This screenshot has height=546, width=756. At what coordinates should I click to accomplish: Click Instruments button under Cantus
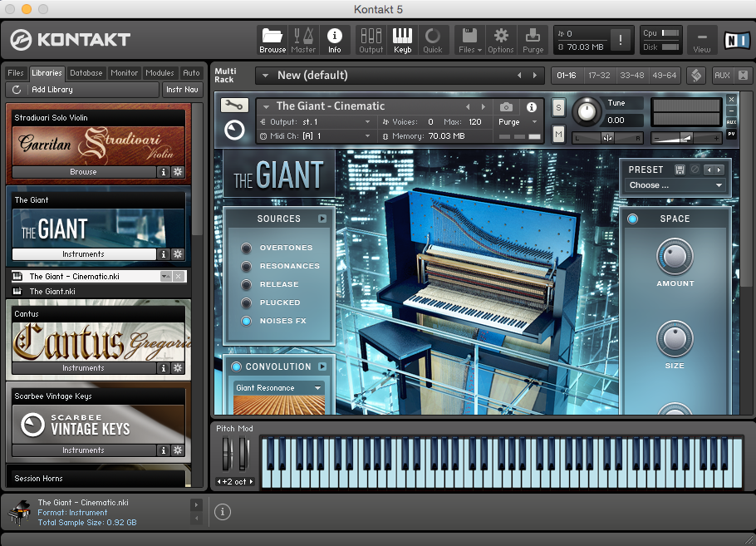[x=83, y=368]
